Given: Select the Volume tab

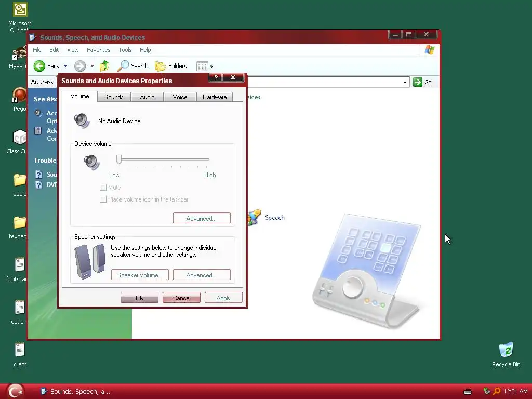Looking at the screenshot, I should click(79, 96).
